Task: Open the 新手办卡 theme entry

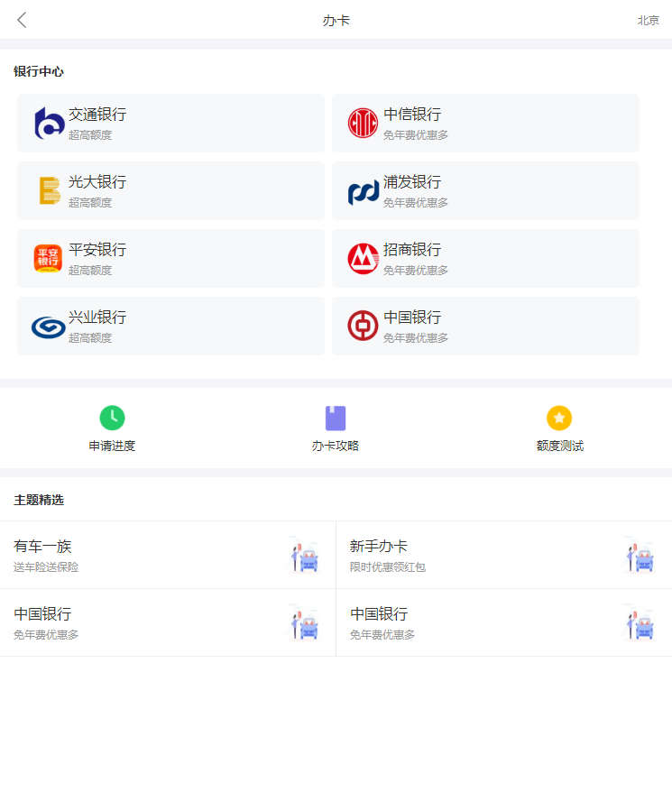Action: 469,555
